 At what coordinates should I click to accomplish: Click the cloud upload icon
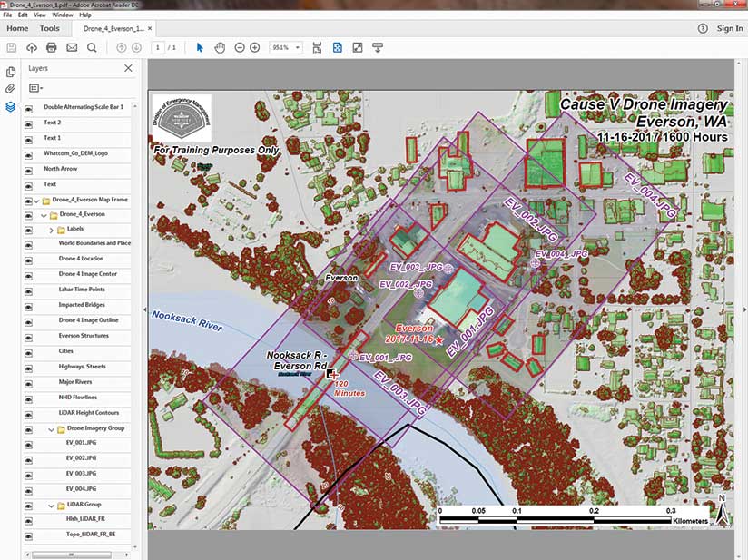coord(32,48)
